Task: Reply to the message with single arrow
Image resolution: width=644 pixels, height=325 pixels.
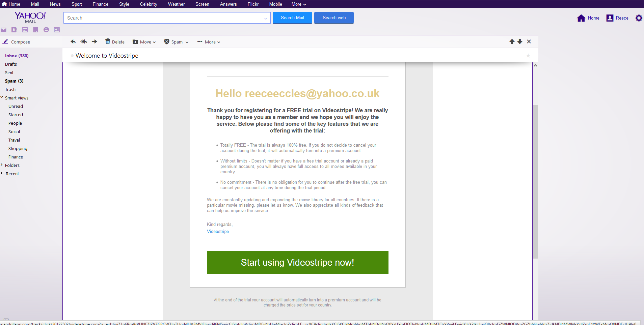Action: pos(73,41)
